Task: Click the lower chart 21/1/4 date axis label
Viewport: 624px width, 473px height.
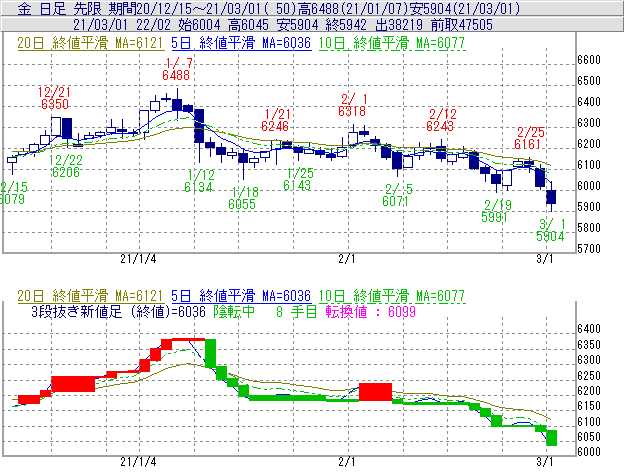Action: (138, 462)
